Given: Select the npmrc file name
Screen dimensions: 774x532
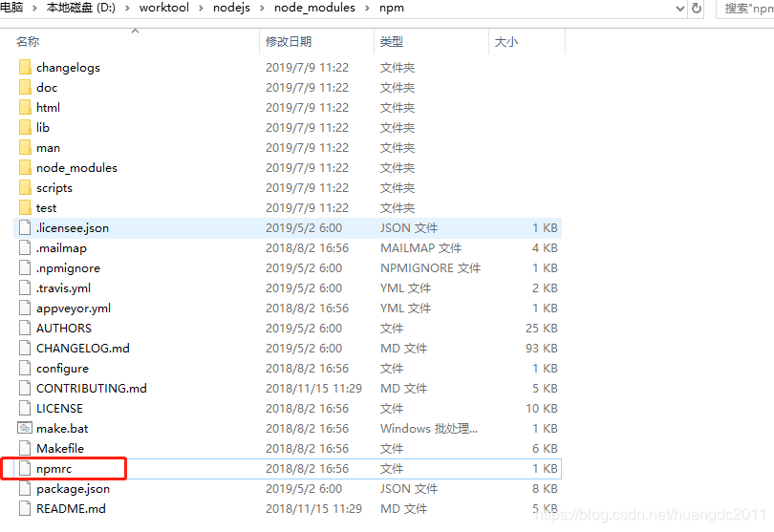Looking at the screenshot, I should coord(54,469).
